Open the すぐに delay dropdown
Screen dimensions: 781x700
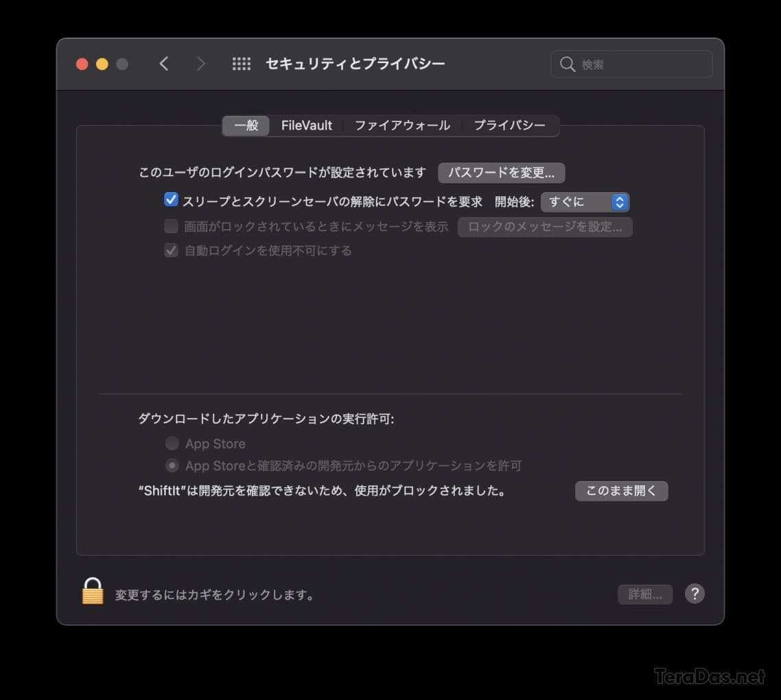click(x=585, y=202)
